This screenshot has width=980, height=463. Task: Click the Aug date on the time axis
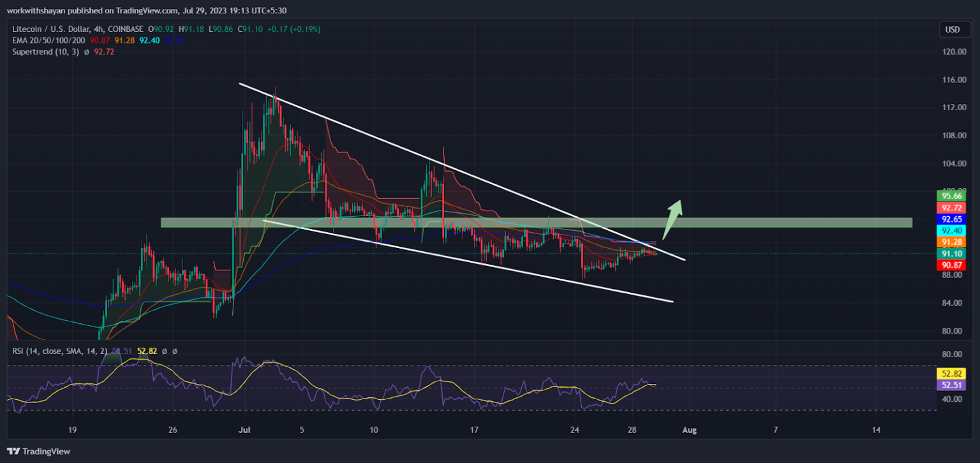[x=688, y=430]
